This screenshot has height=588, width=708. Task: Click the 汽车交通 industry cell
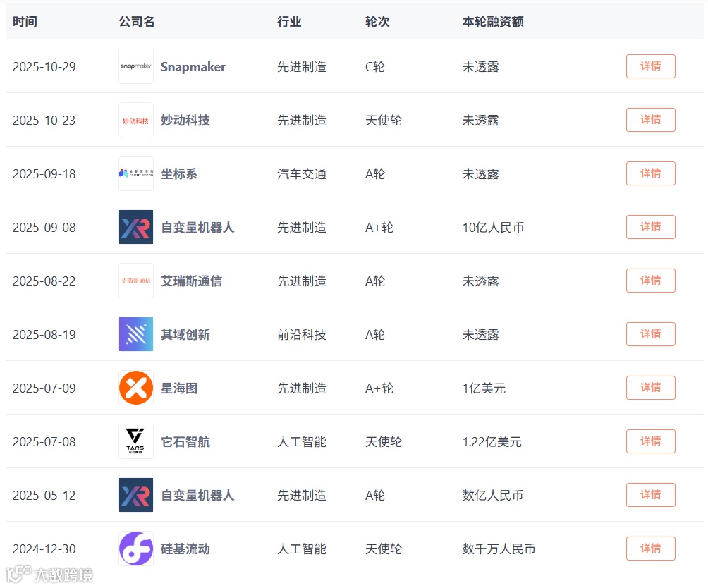[302, 173]
